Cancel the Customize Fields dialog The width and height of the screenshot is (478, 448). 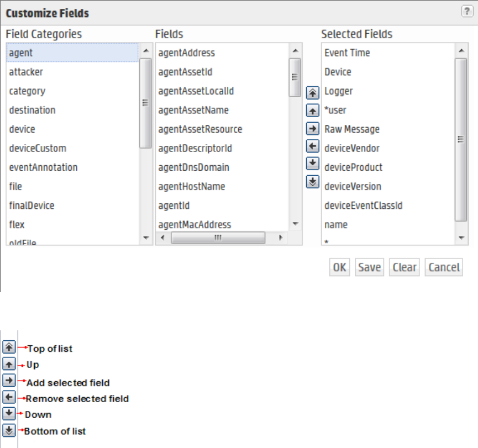pos(444,267)
